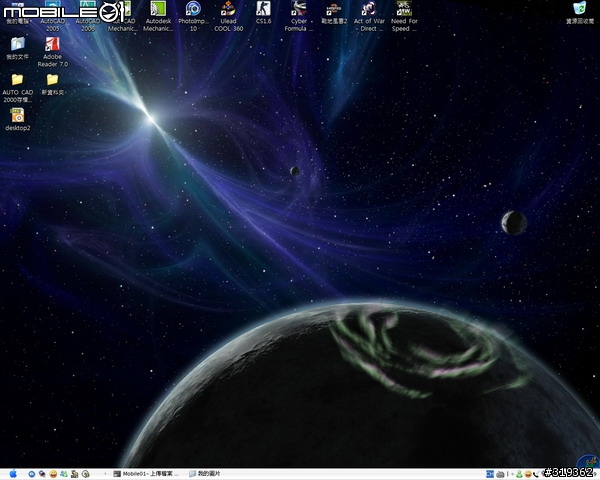The width and height of the screenshot is (600, 480).
Task: Open Adobe Reader 7.0 shortcut
Action: pos(52,52)
